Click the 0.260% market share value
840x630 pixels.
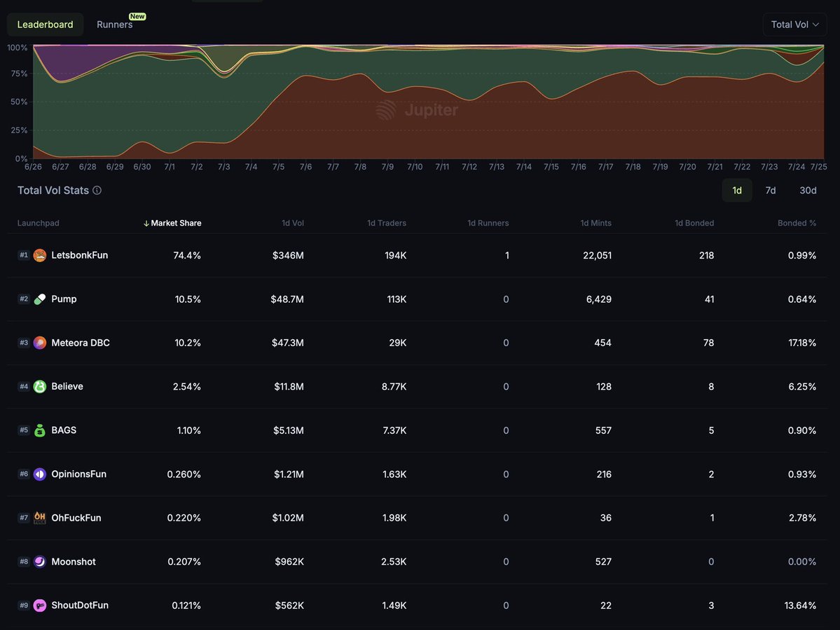coord(184,474)
